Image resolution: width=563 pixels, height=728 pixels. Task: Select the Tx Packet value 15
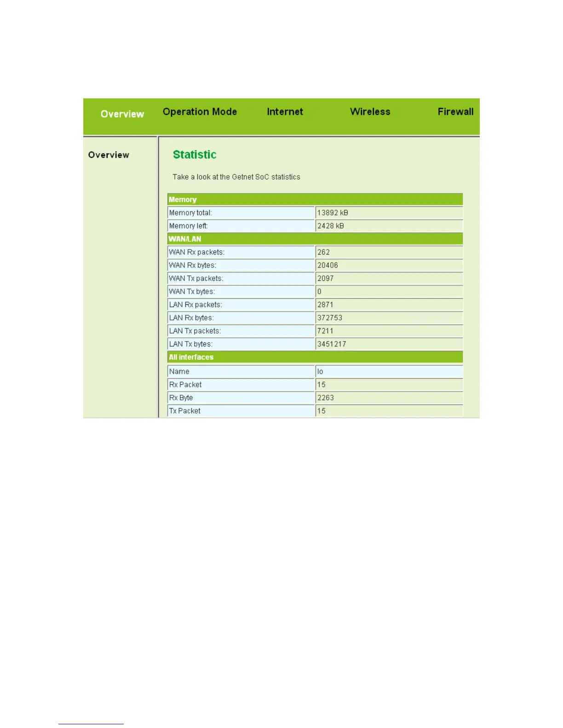pyautogui.click(x=321, y=411)
